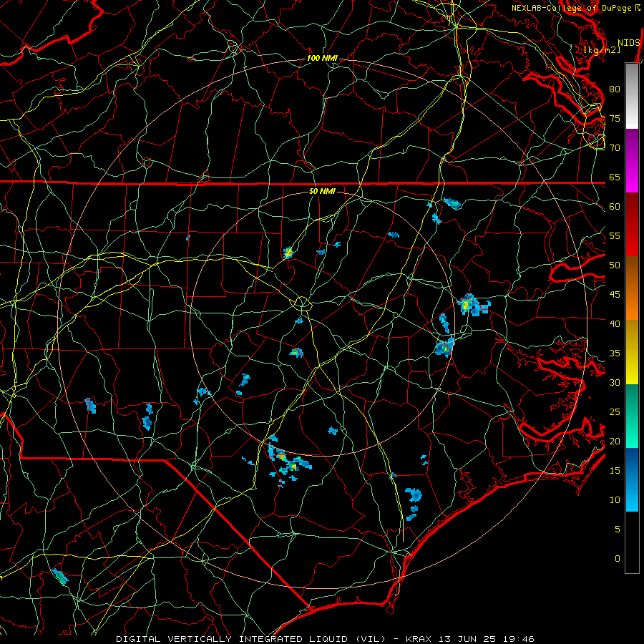This screenshot has height=644, width=644.
Task: Click the 0 value on the VIL scale
Action: click(x=618, y=559)
